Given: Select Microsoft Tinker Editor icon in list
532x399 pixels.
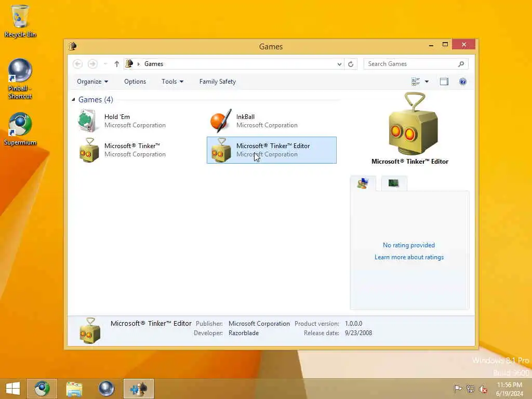Looking at the screenshot, I should (x=221, y=150).
